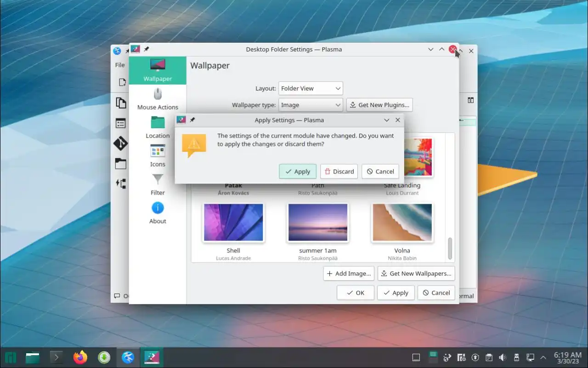Screen dimensions: 588x368
Task: Switch to the Location settings page
Action: (158, 127)
